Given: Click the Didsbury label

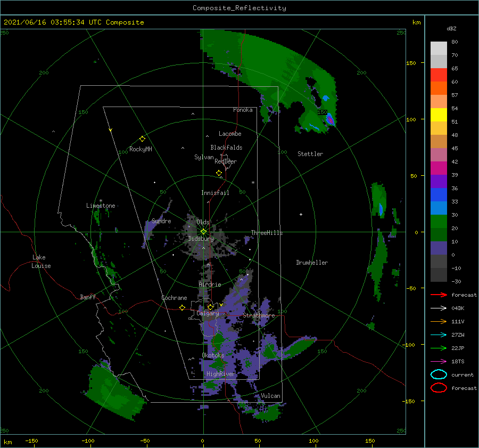Looking at the screenshot, I should (201, 239).
